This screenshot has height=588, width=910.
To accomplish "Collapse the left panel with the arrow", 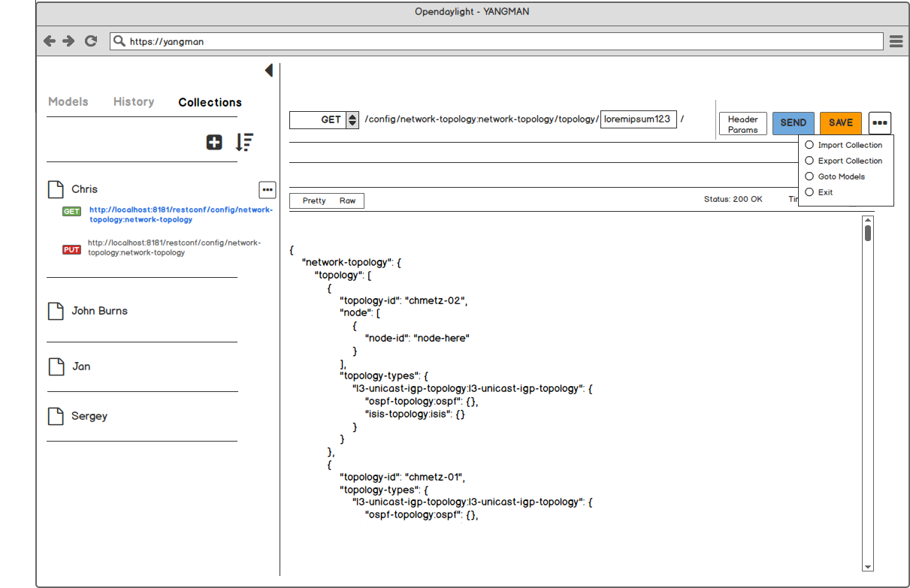I will [268, 70].
